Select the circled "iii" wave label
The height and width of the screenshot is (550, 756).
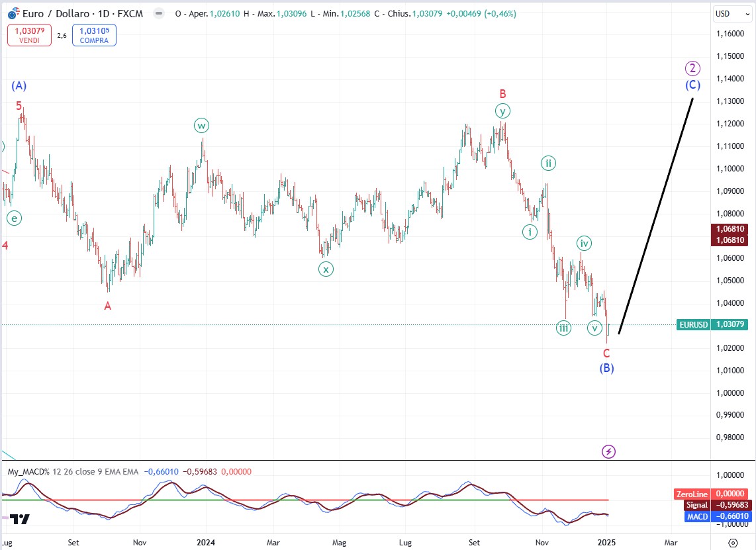pos(563,328)
